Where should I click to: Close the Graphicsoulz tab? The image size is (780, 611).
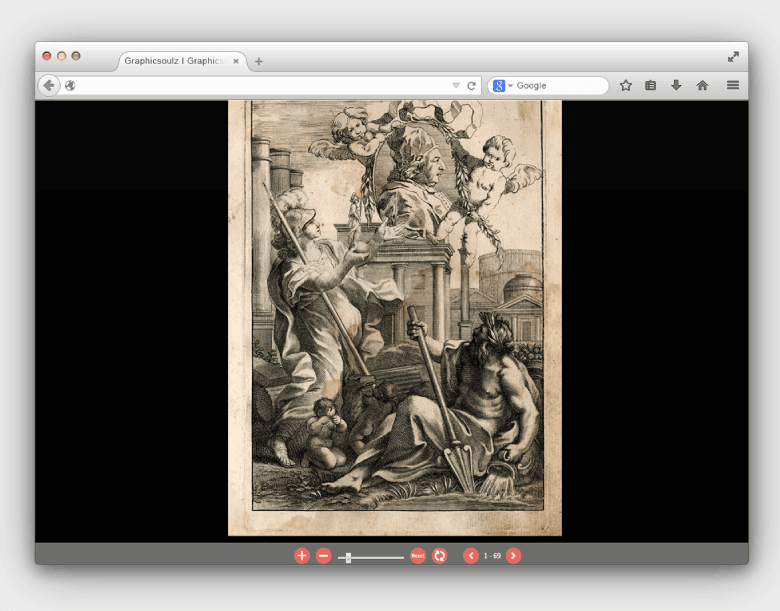(236, 61)
